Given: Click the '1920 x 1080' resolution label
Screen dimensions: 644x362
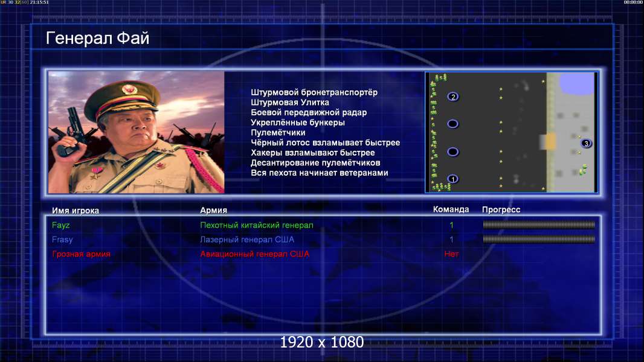Looking at the screenshot, I should coord(322,342).
